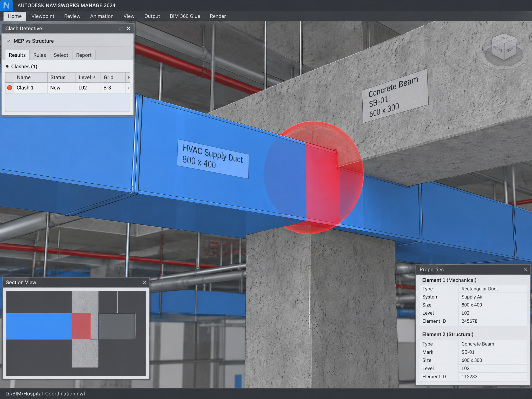Open the BIM 360 Glue ribbon tab
532x399 pixels.
[185, 16]
